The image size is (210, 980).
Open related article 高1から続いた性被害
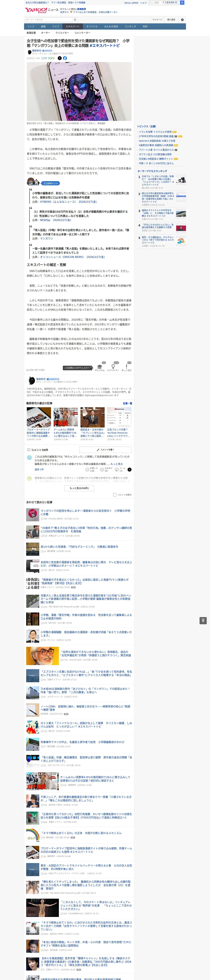[79, 547]
